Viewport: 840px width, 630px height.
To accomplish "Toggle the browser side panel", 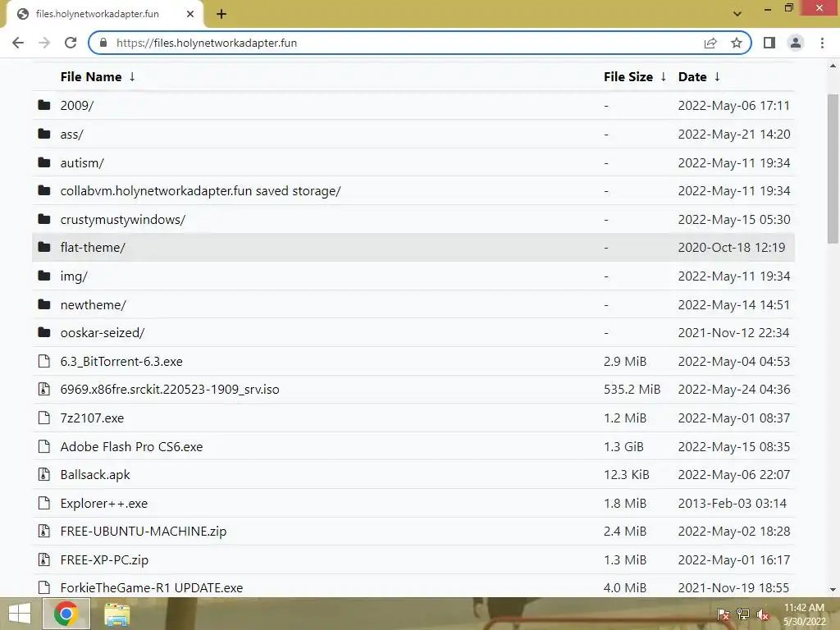I will pyautogui.click(x=769, y=43).
